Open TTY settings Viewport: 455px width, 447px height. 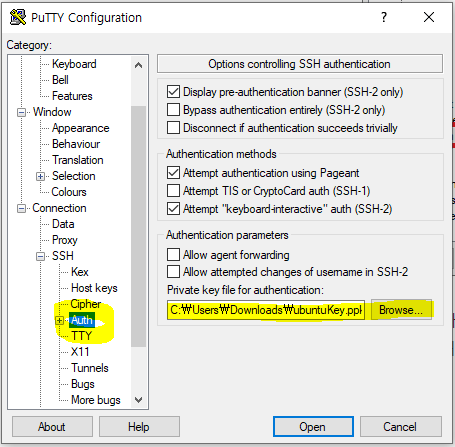point(81,336)
